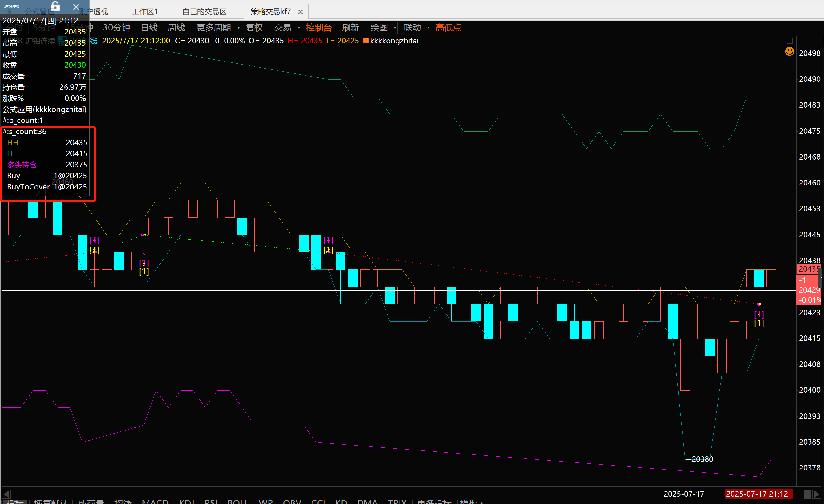Expand the 交易 dropdown arrow
Image resolution: width=824 pixels, height=504 pixels.
[299, 27]
